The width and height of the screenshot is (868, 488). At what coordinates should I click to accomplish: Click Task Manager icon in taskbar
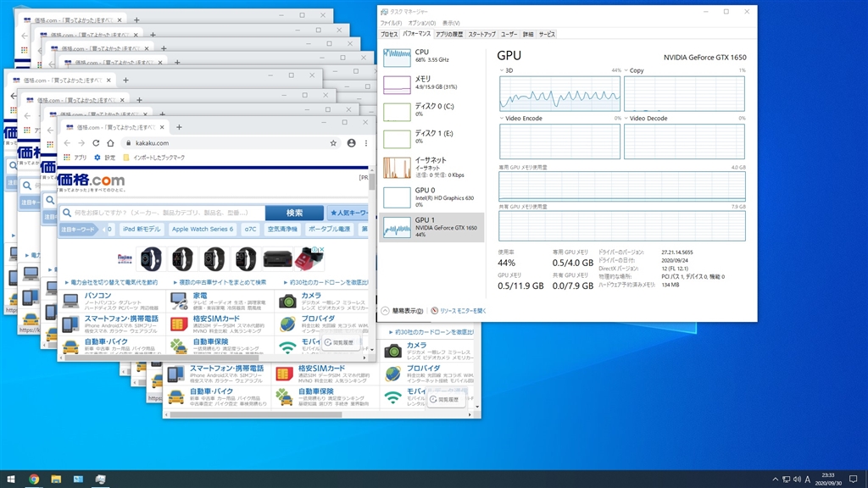pyautogui.click(x=100, y=480)
